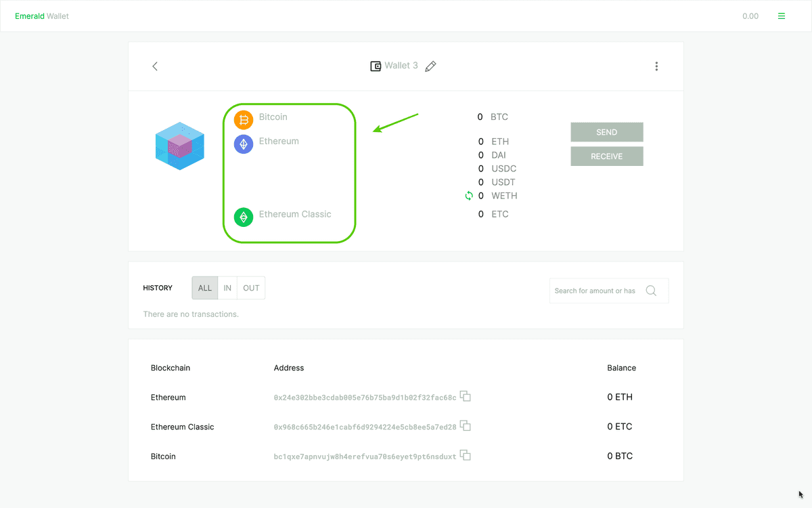812x508 pixels.
Task: Click the Bitcoin orange coin icon
Action: click(244, 120)
